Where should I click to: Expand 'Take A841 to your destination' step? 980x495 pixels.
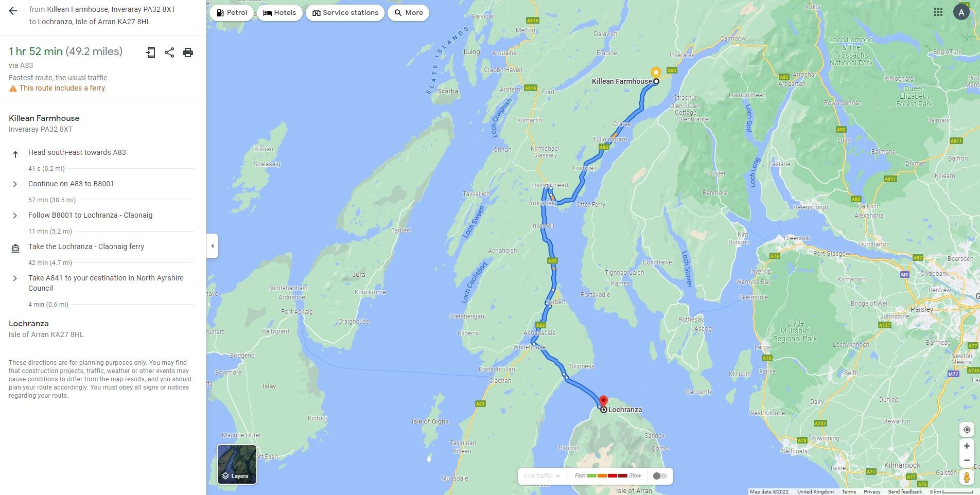click(101, 283)
